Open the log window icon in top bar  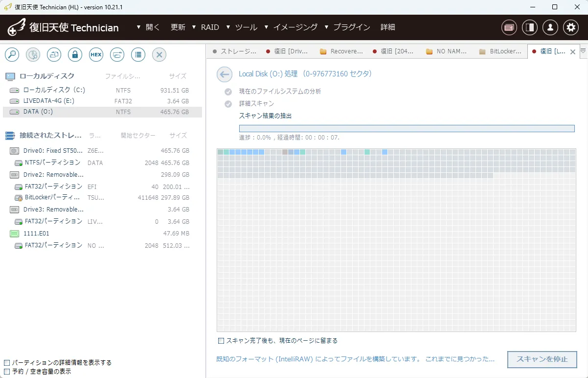point(509,27)
